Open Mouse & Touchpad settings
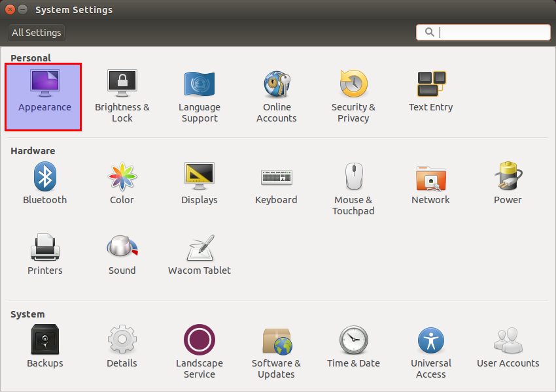This screenshot has height=392, width=556. 353,189
